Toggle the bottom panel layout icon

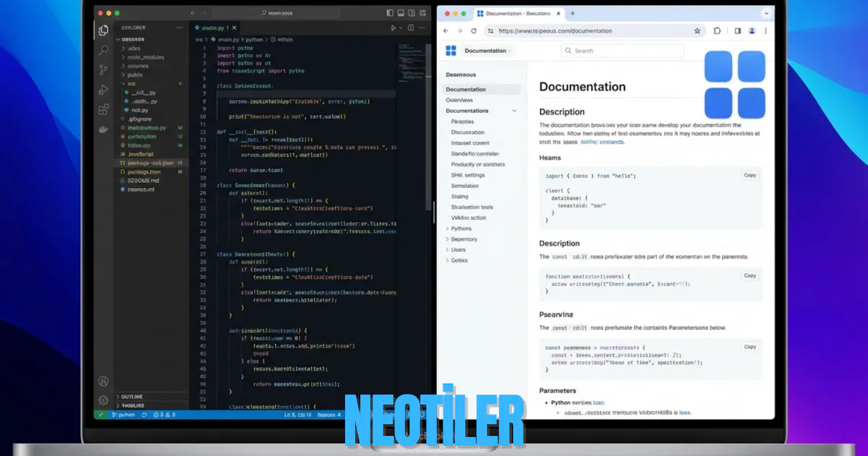click(401, 13)
